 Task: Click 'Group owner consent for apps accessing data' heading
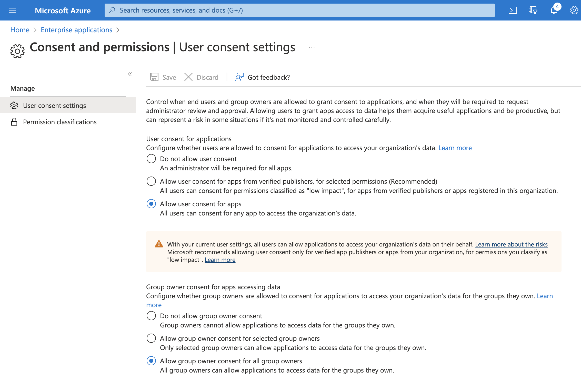(213, 287)
